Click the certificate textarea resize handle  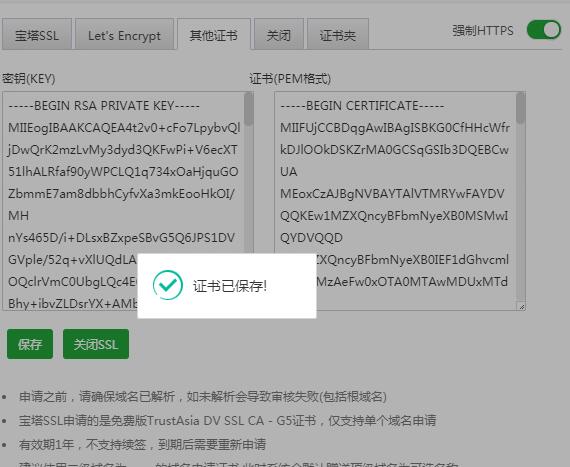coord(522,307)
